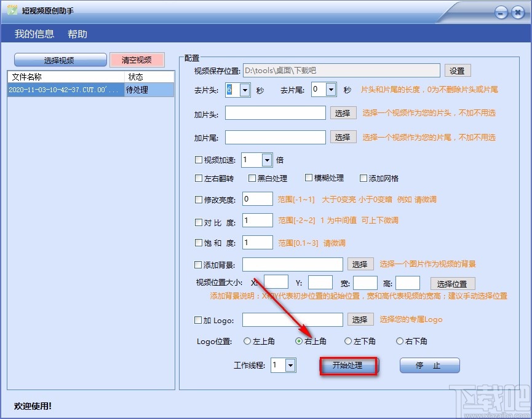The width and height of the screenshot is (532, 419).
Task: Click 选择 button next to 加片尾
Action: coord(343,137)
